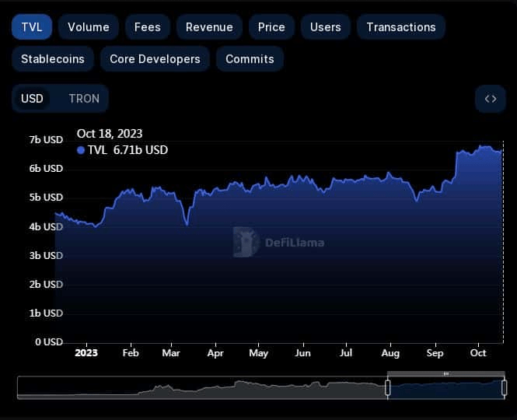Click the top grip of selected range
The image size is (517, 420).
[445, 374]
